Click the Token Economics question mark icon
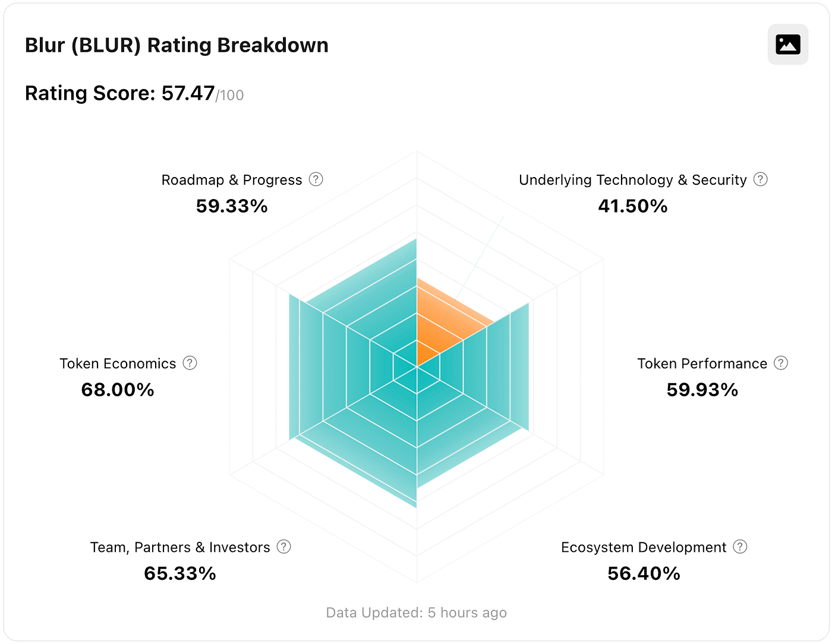The width and height of the screenshot is (832, 644). pyautogui.click(x=190, y=363)
